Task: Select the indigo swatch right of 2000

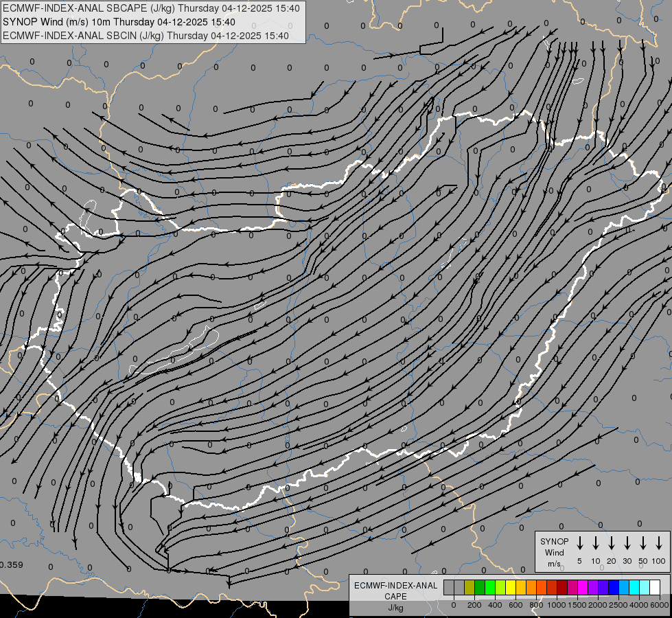Action: click(x=604, y=587)
